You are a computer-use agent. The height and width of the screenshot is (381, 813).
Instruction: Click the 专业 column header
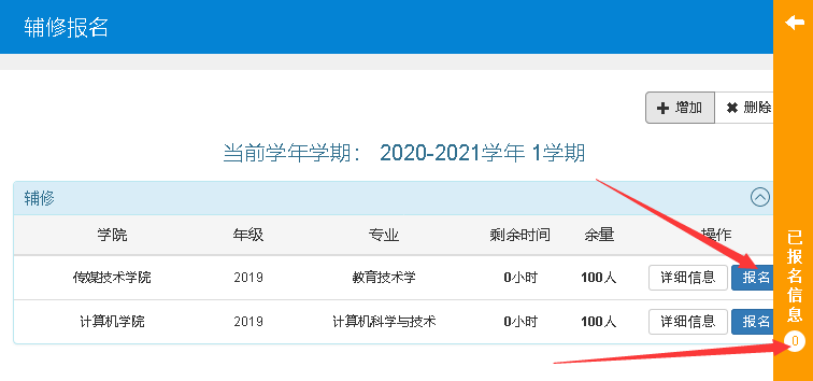coord(384,235)
